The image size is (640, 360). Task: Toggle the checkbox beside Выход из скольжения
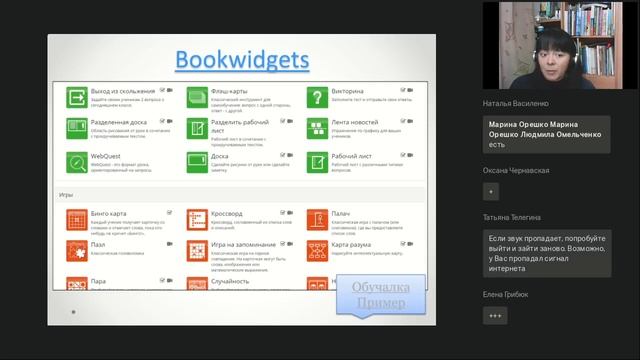coord(162,90)
